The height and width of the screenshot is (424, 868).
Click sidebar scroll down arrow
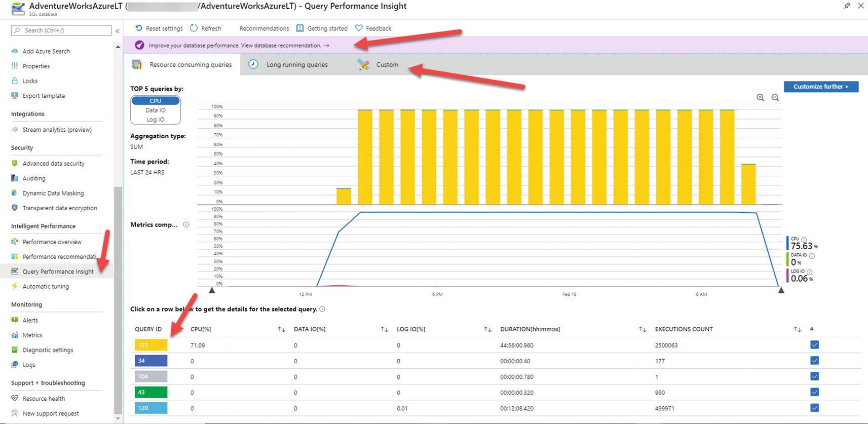118,418
